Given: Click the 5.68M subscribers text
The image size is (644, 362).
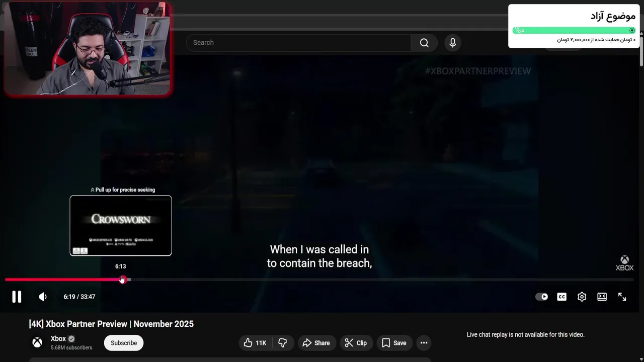Looking at the screenshot, I should 71,348.
